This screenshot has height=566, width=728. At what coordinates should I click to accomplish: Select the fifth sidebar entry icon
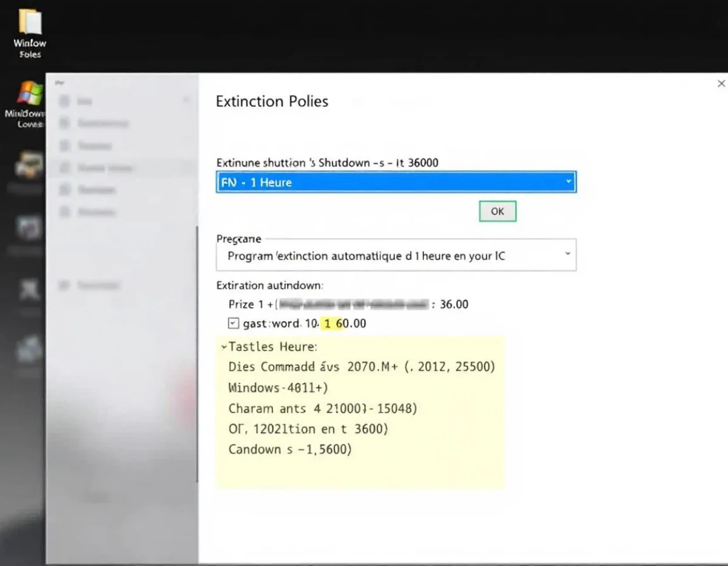click(64, 190)
